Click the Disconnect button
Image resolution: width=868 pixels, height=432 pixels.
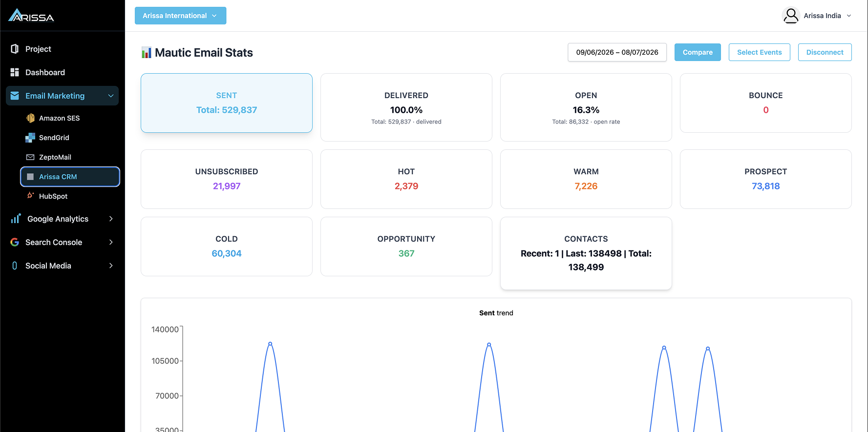(825, 52)
